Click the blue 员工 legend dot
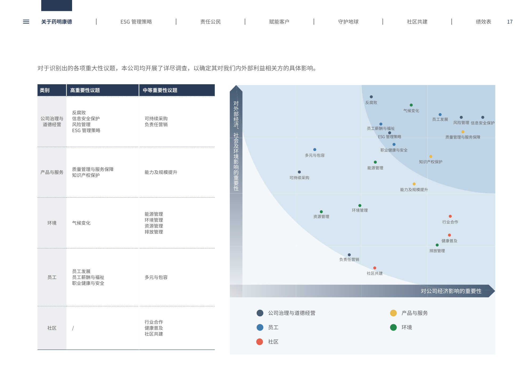 (260, 327)
